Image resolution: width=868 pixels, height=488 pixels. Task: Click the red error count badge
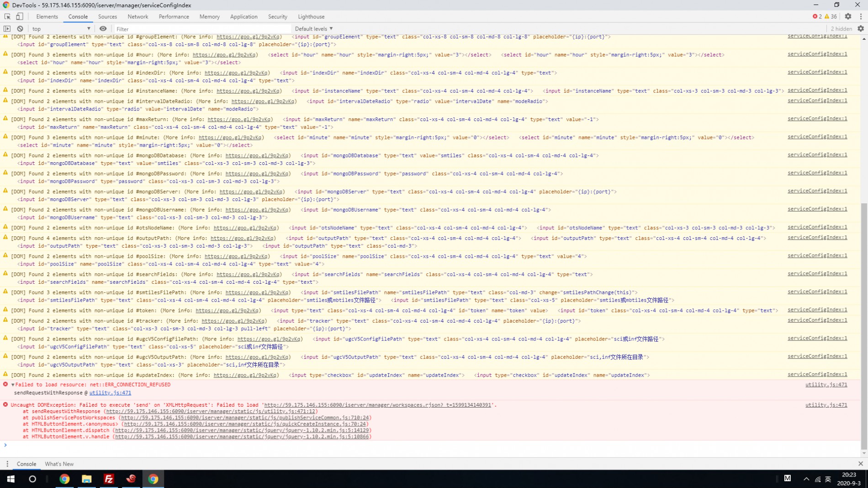coord(817,16)
